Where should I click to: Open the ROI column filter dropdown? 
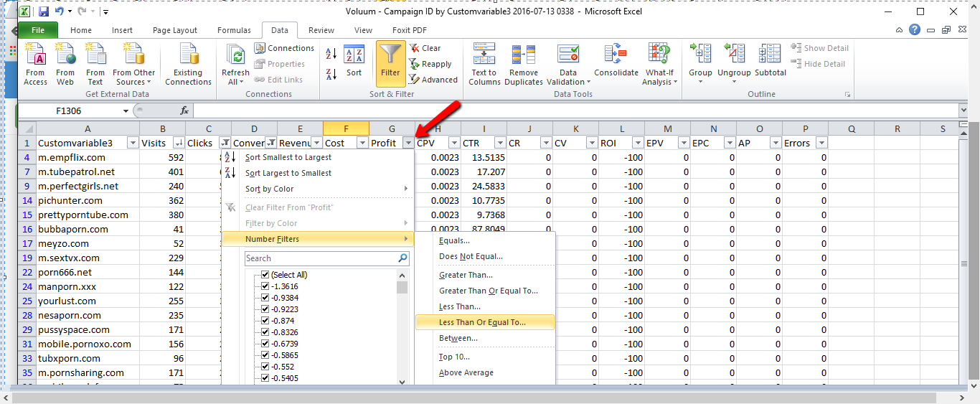638,143
